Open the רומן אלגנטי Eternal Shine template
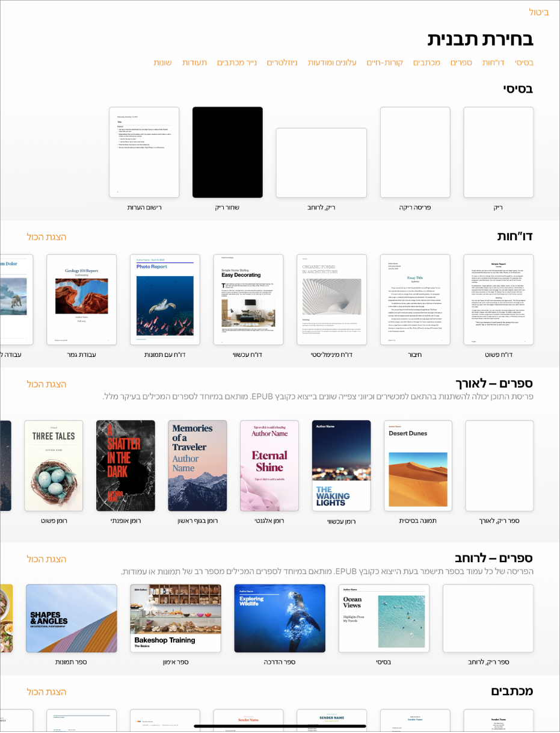560x733 pixels. (x=269, y=466)
